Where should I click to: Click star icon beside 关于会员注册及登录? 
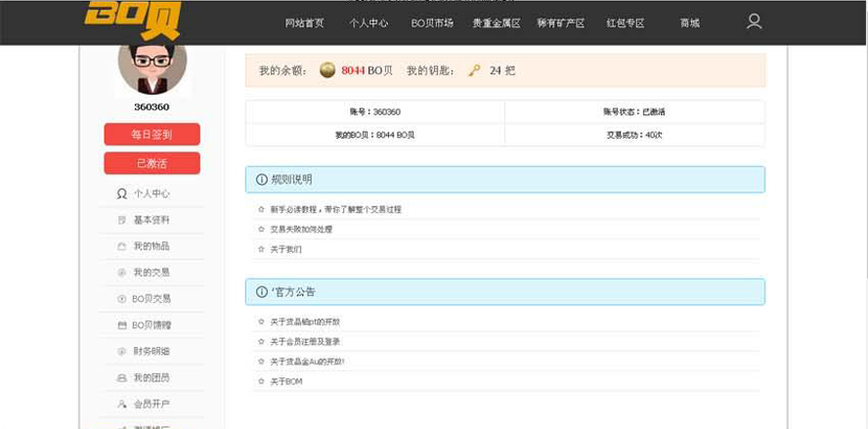261,342
